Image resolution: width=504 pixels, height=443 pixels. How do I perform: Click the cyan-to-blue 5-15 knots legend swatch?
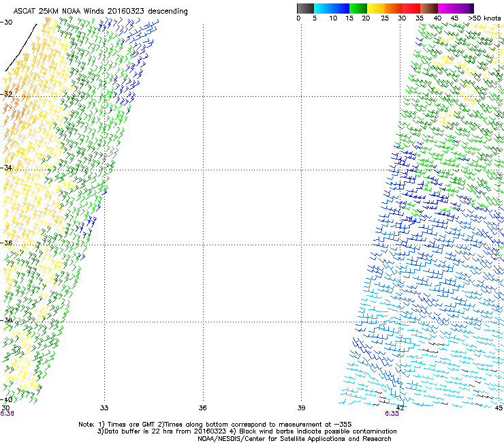(x=332, y=8)
